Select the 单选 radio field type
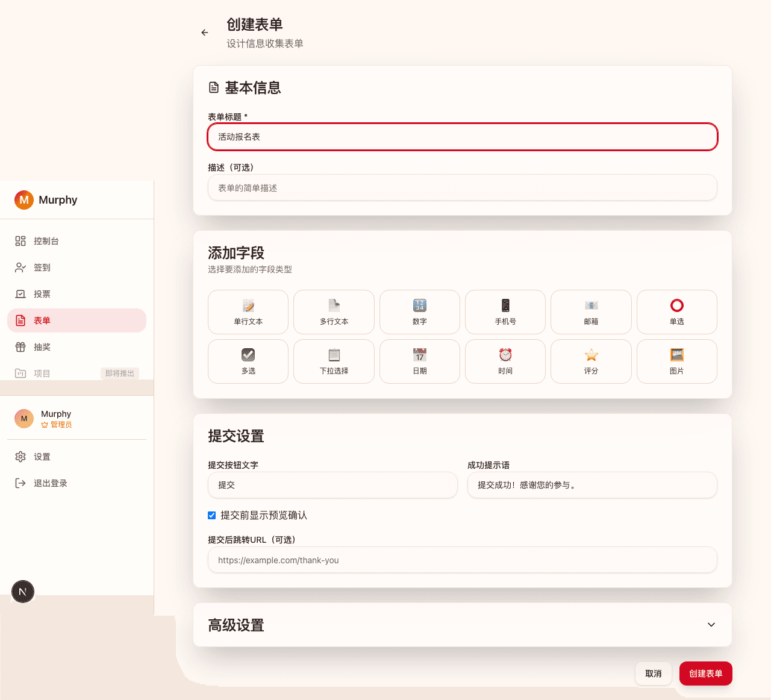The width and height of the screenshot is (771, 700). [676, 312]
